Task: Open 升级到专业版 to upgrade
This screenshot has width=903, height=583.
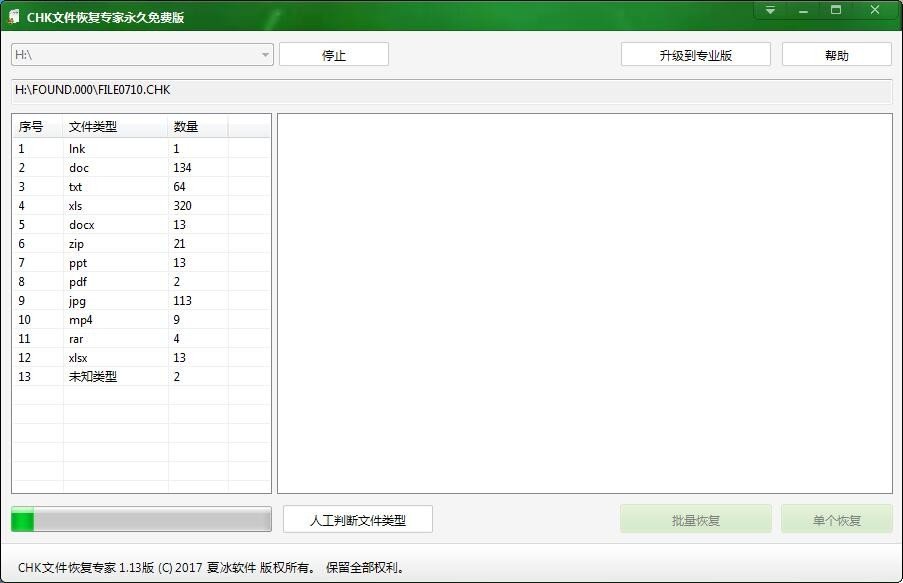Action: 695,53
